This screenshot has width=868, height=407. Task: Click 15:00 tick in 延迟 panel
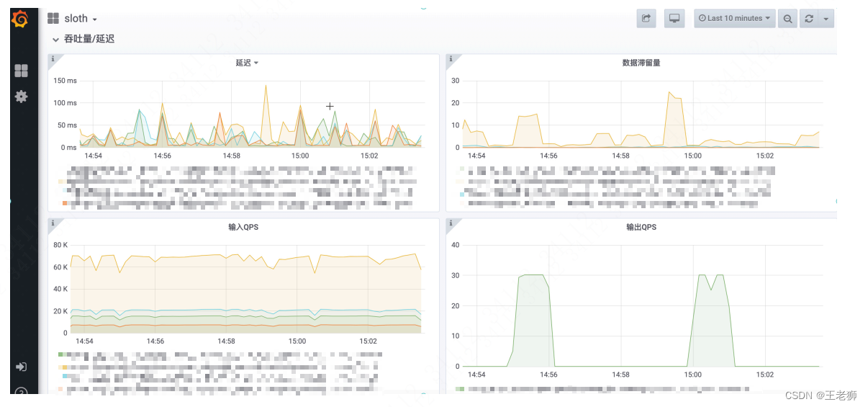tap(300, 156)
